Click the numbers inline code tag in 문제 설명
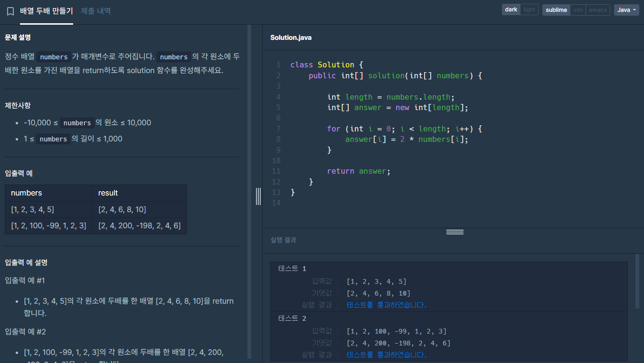 54,56
